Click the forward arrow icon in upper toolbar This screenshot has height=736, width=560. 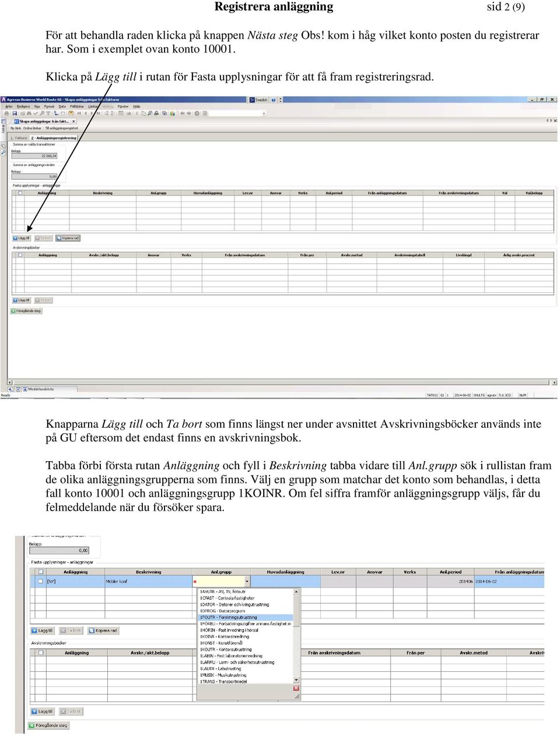(x=189, y=113)
